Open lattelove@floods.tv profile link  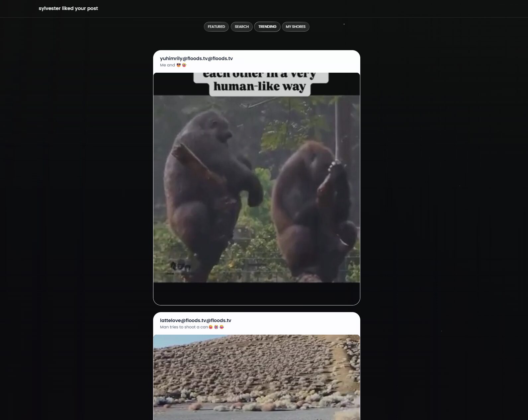[195, 320]
